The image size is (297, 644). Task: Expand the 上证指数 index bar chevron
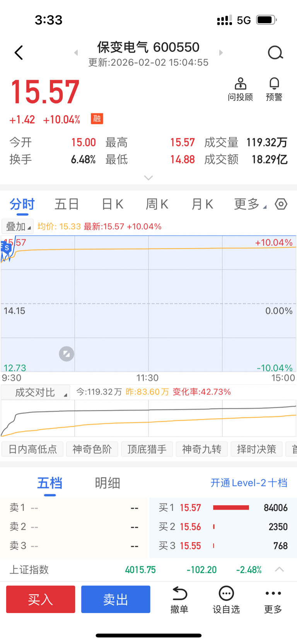(279, 569)
